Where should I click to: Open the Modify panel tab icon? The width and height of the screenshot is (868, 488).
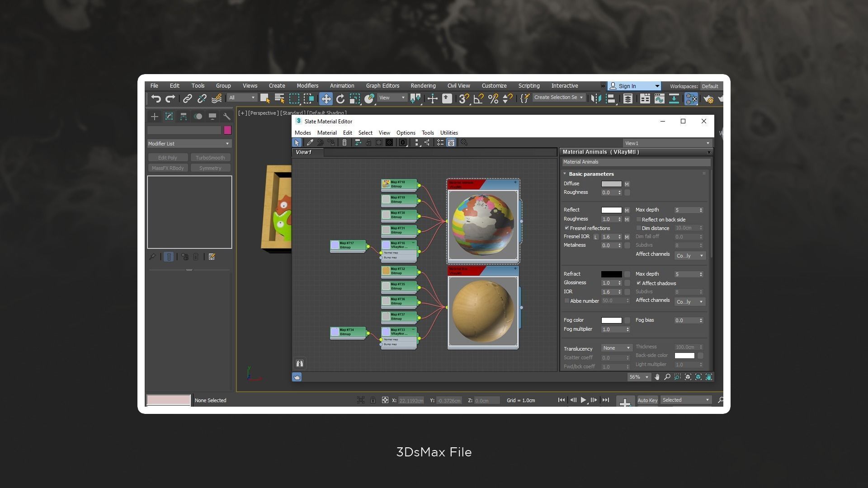coord(169,117)
